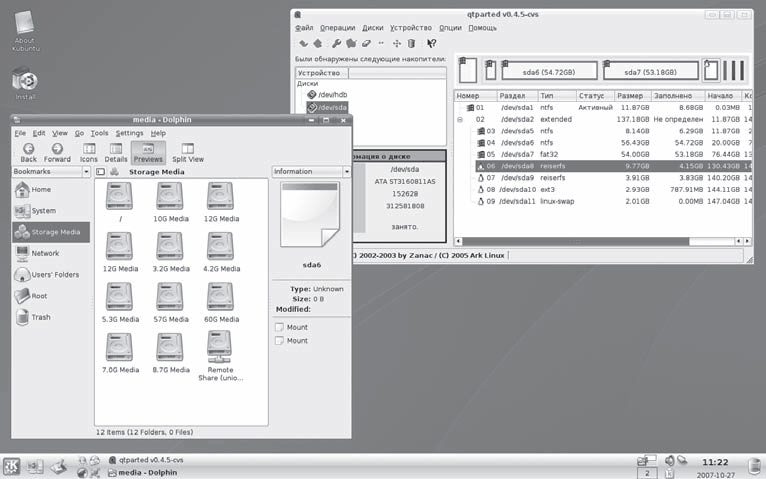Collapse the /dev/sda2 extended partition tree

pyautogui.click(x=459, y=119)
